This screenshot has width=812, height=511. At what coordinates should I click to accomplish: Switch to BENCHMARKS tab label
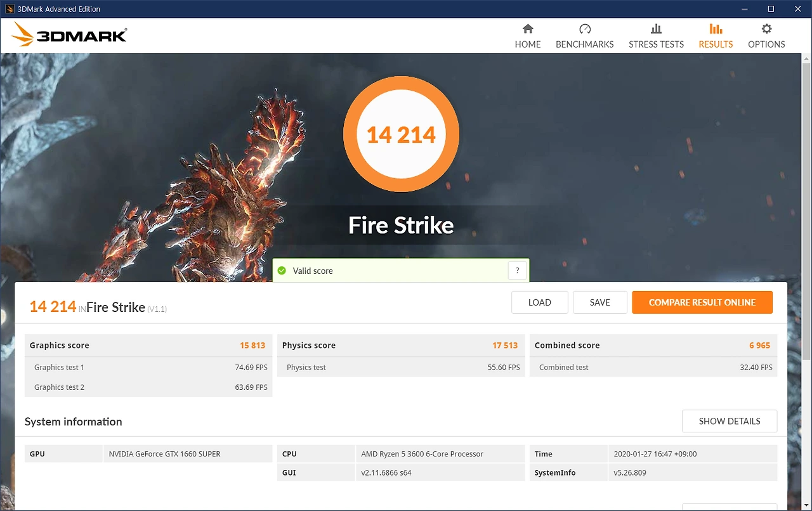coord(585,44)
